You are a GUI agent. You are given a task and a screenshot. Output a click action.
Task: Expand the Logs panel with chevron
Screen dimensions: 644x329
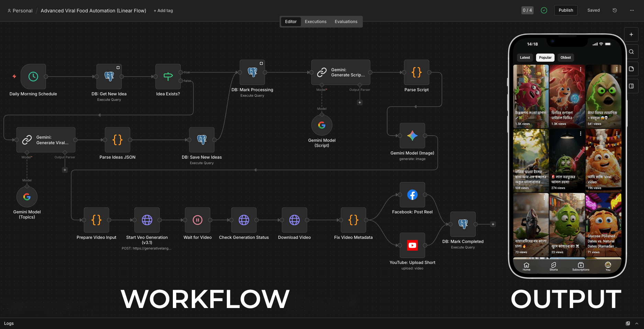(637, 323)
